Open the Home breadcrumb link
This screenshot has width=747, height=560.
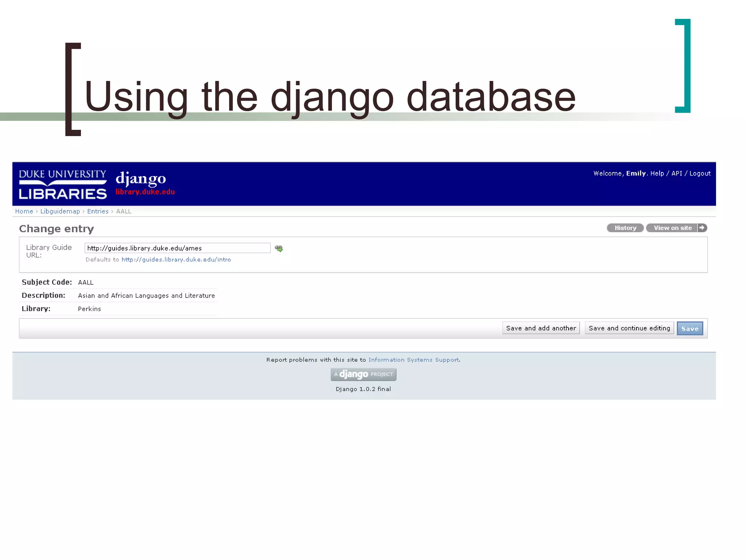click(x=24, y=211)
